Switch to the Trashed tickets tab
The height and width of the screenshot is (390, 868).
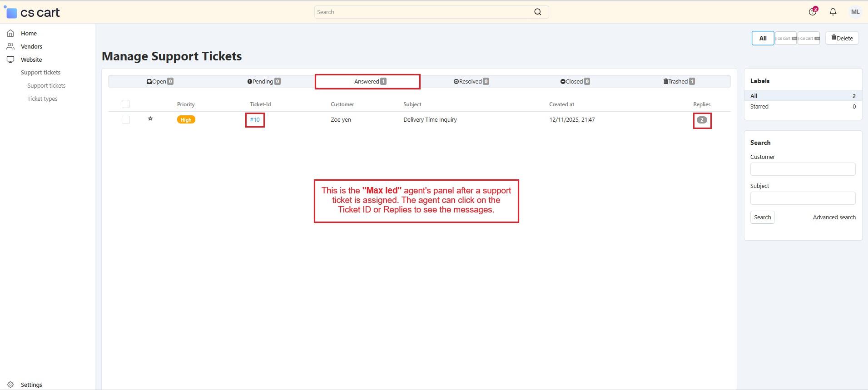tap(679, 82)
